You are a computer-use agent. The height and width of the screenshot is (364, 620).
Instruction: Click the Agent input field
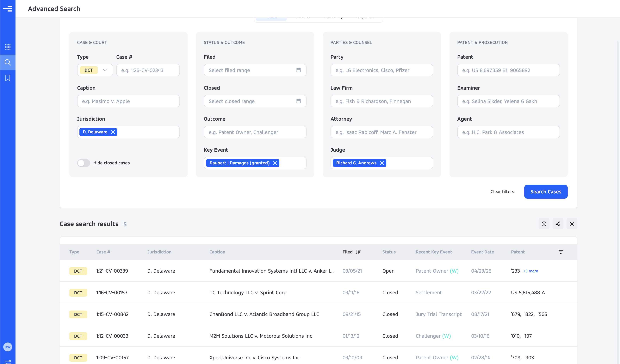(509, 132)
